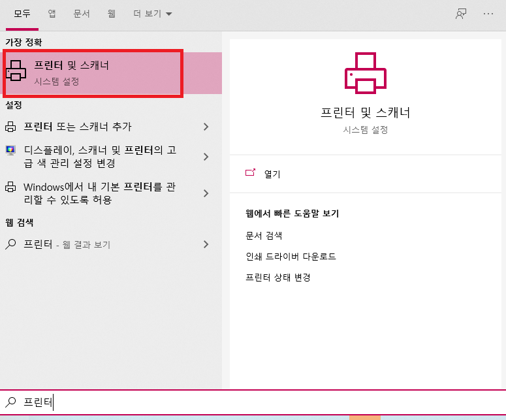The height and width of the screenshot is (420, 506).
Task: Open the 더 보기 dropdown
Action: point(153,14)
